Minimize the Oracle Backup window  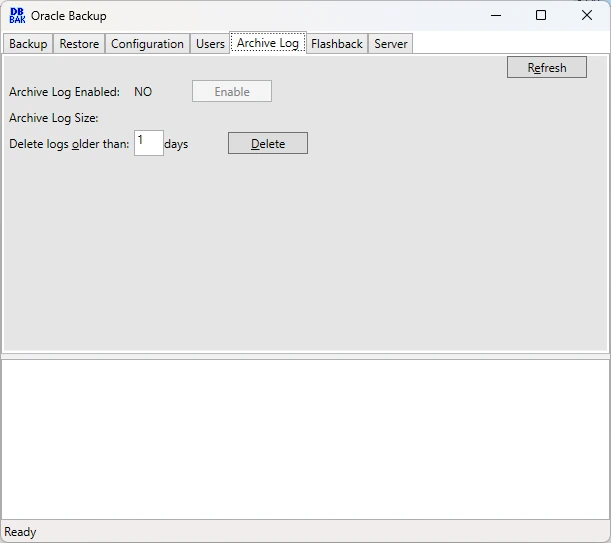pyautogui.click(x=495, y=16)
